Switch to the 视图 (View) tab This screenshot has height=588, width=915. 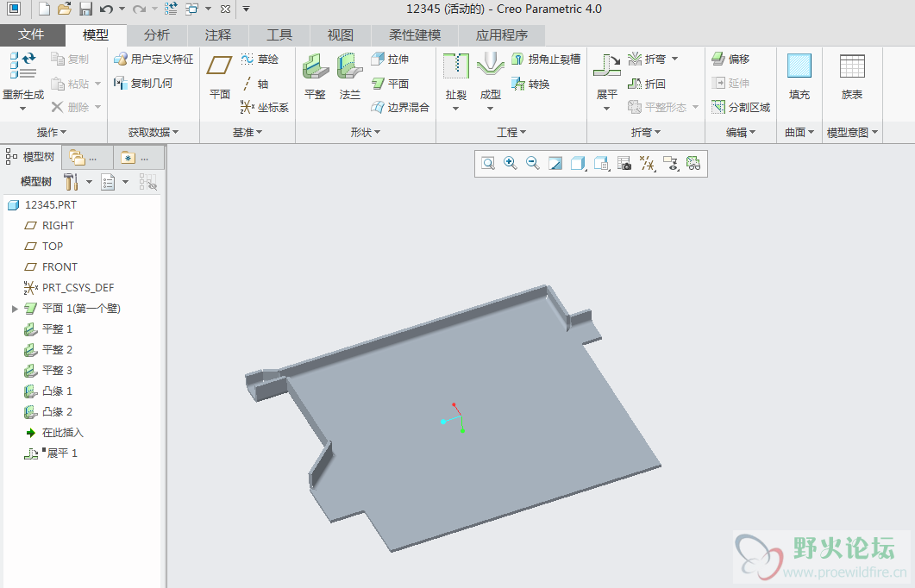point(340,35)
